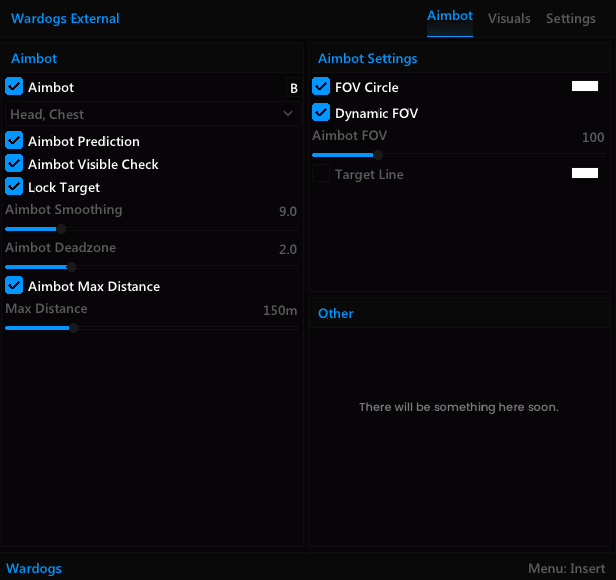This screenshot has height=580, width=616.
Task: Toggle the FOV Circle checkbox
Action: [321, 87]
